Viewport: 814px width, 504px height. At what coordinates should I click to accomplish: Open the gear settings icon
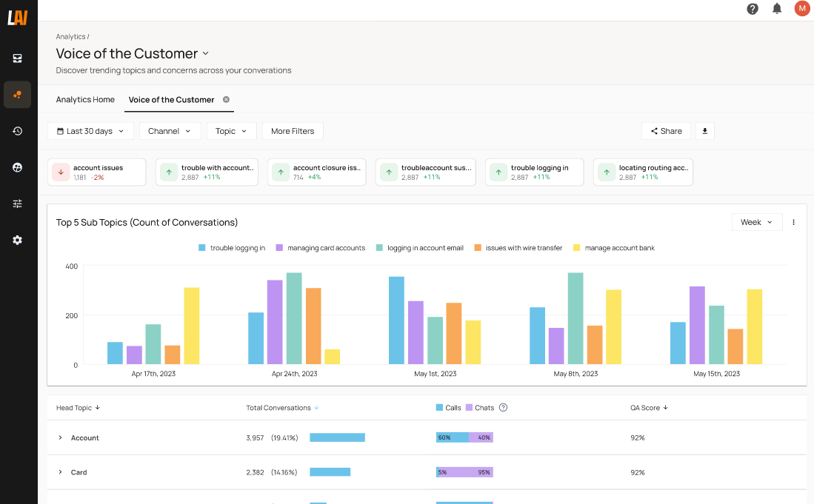coord(17,240)
